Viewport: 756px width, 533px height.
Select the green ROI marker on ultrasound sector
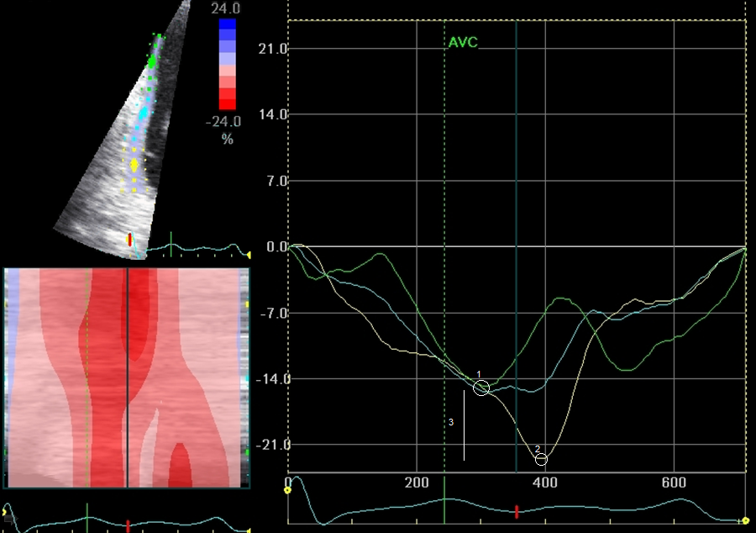pos(152,61)
